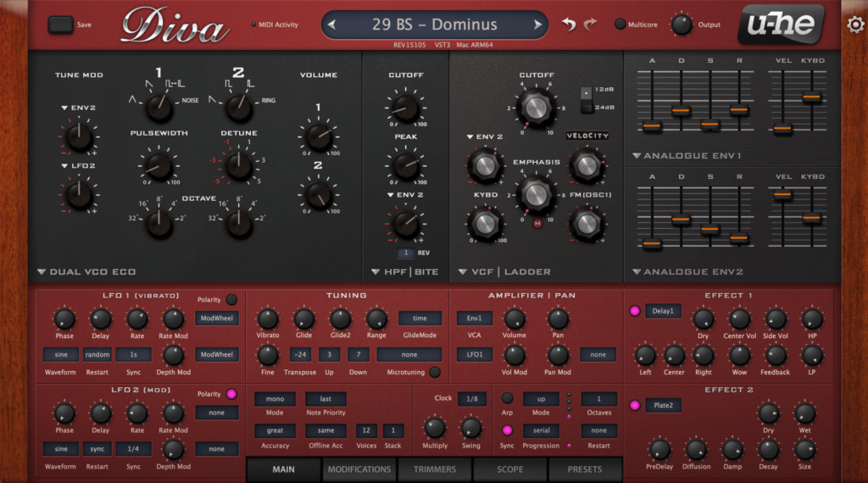This screenshot has width=868, height=483.
Task: Click the FM (OSC1) knob
Action: coord(587,224)
